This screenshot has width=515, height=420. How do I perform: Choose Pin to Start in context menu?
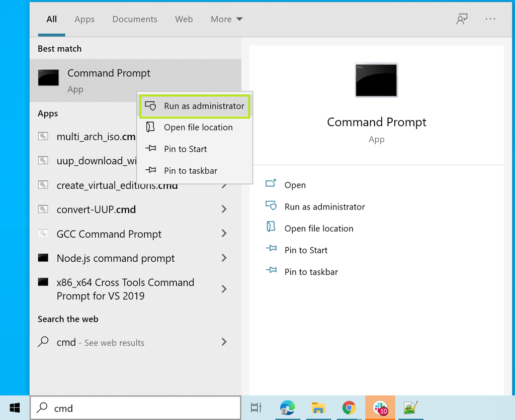[x=195, y=149]
